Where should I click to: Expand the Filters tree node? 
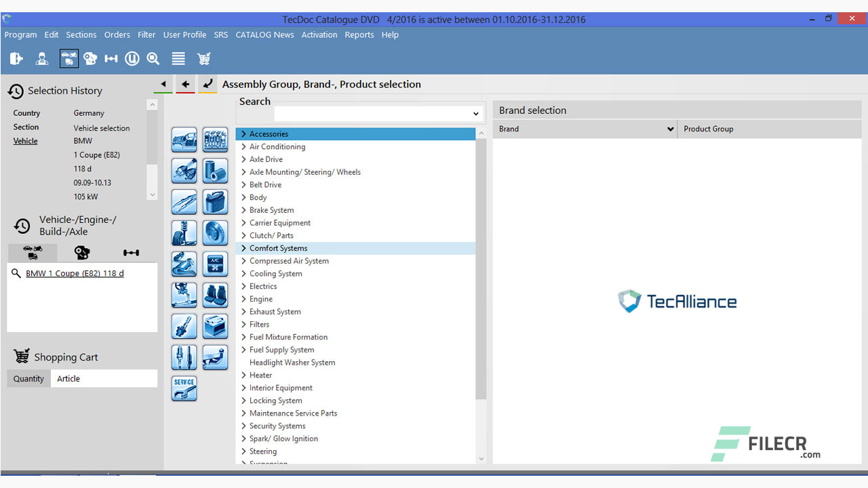click(x=243, y=325)
